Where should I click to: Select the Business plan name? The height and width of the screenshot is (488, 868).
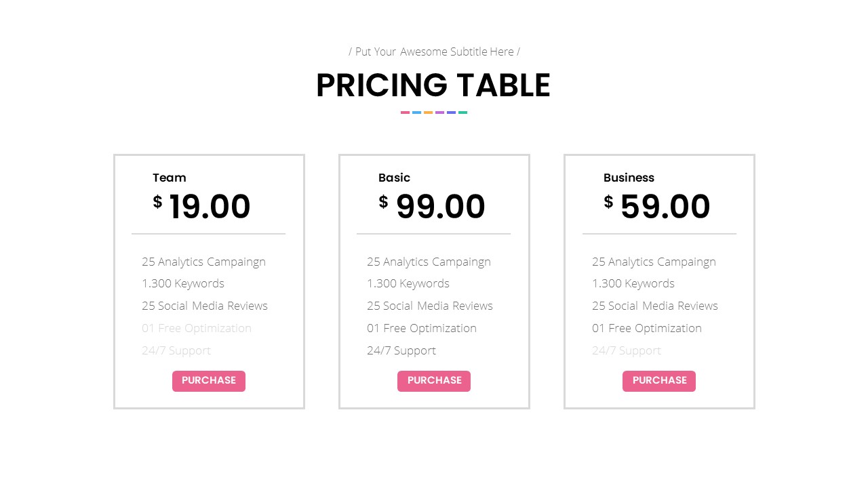629,178
